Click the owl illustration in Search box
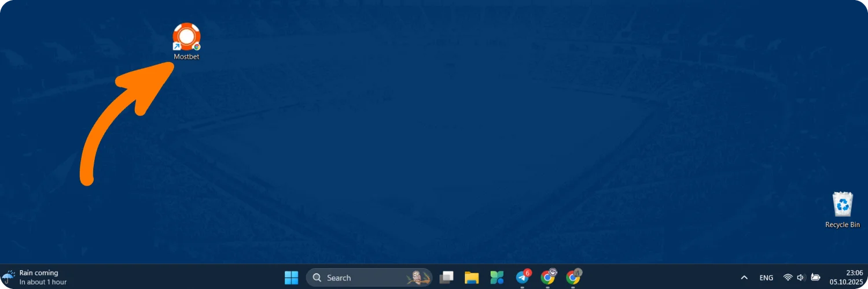 point(418,278)
